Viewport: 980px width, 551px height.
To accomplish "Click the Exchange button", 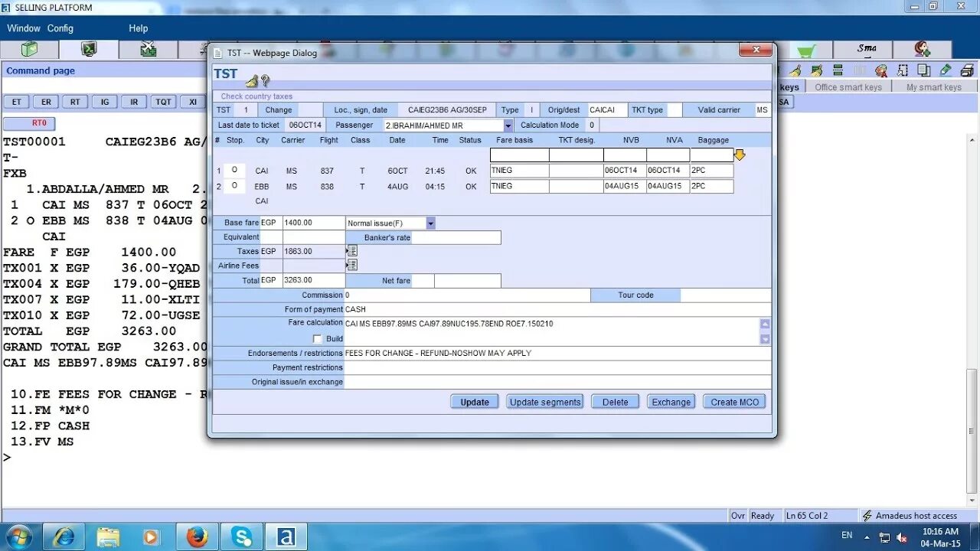I will point(671,402).
